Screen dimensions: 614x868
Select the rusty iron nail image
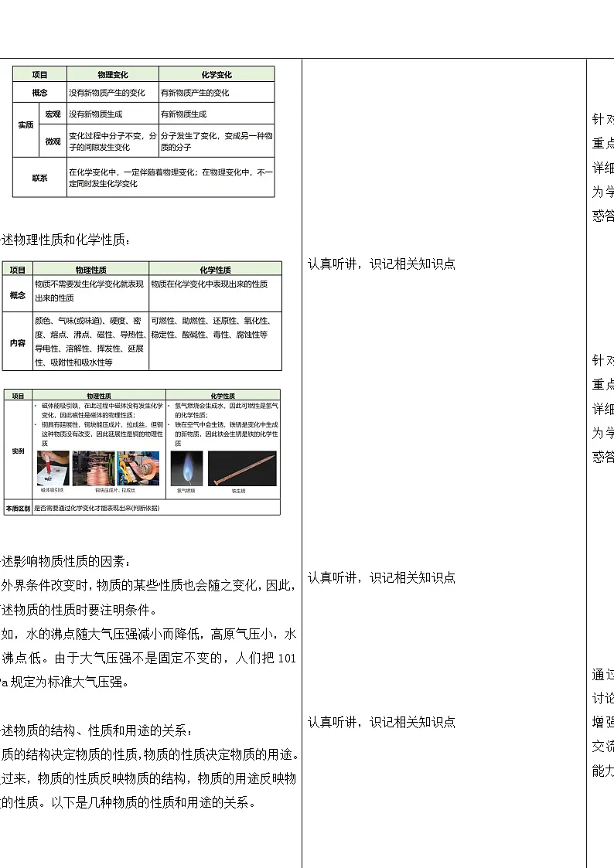click(x=242, y=468)
